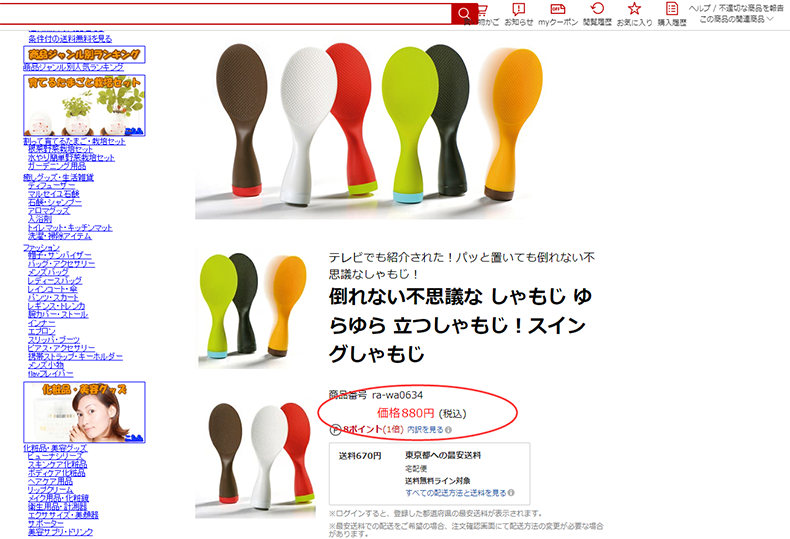Click the 育てるたまごと栽培セット banner image
The image size is (790, 539).
pos(84,105)
